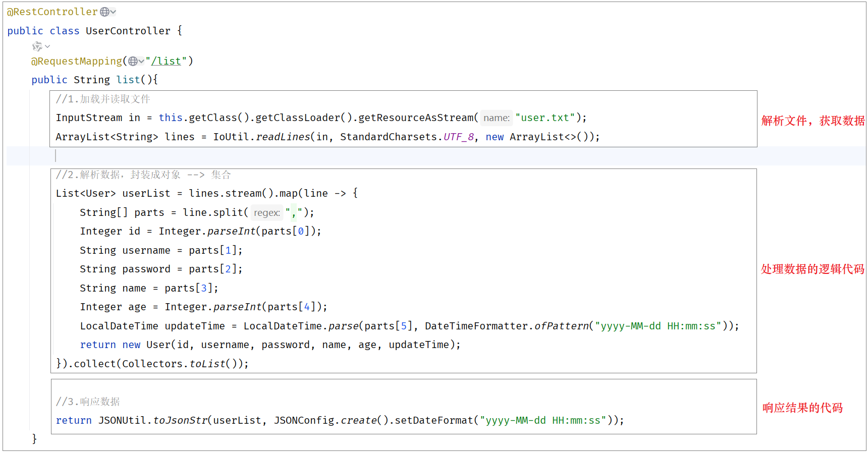Viewport: 868px width, 454px height.
Task: Click the StandardCharsets class reference
Action: pos(389,137)
